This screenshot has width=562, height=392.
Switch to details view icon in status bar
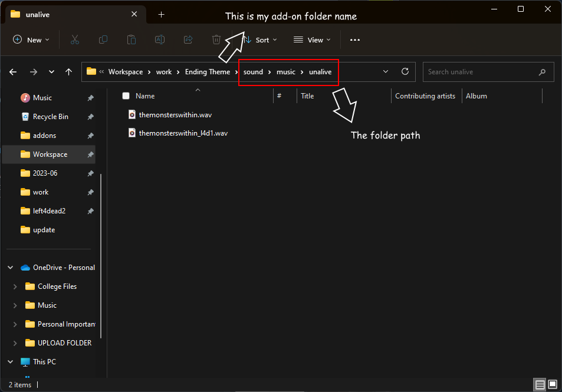tap(540, 385)
